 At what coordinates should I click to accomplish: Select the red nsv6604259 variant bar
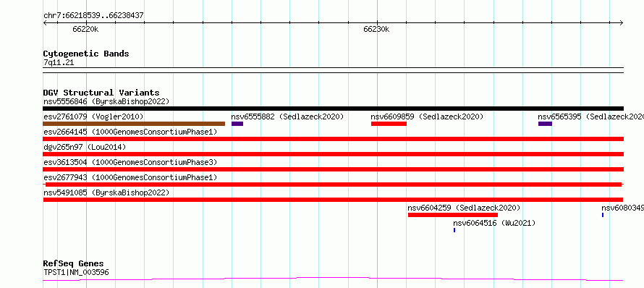tap(453, 215)
